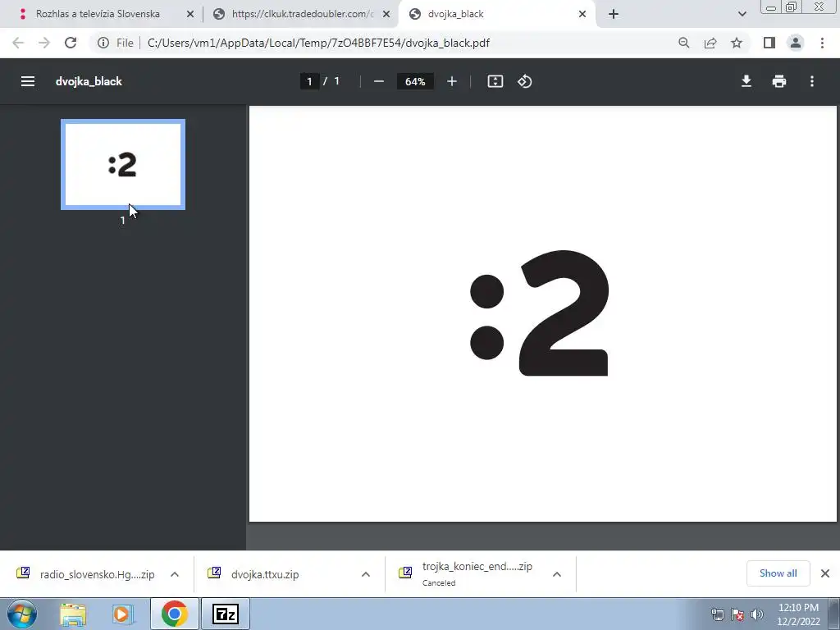Click the current page number field
The image size is (840, 630).
[309, 81]
